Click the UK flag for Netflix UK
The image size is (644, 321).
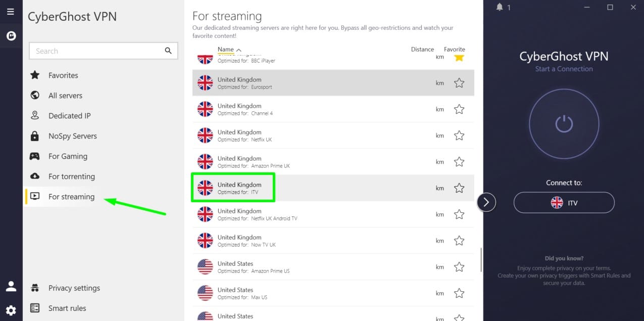point(205,135)
